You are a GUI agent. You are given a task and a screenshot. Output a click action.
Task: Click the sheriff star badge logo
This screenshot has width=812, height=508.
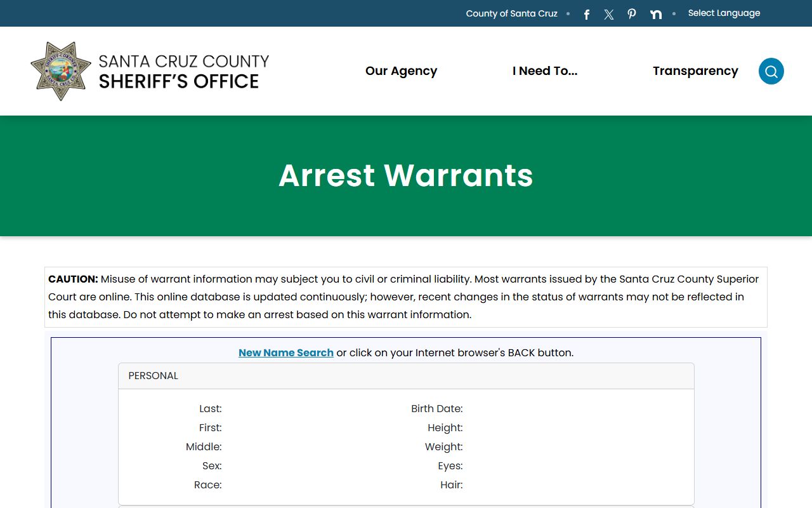point(62,71)
